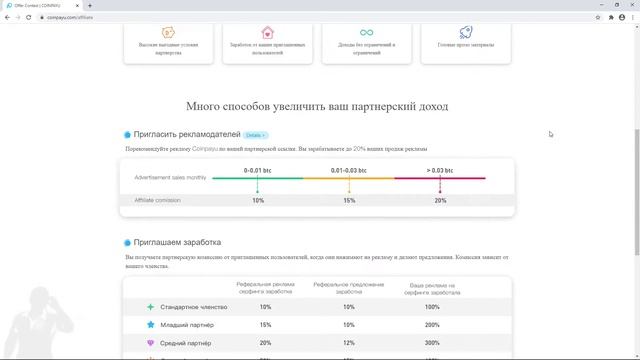Click the Affiliate commission row label
The width and height of the screenshot is (640, 360).
pos(158,200)
